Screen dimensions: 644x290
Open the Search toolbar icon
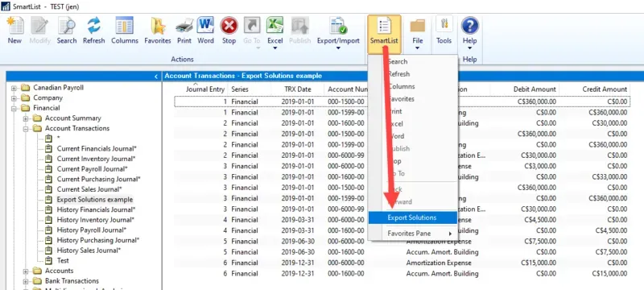(67, 26)
